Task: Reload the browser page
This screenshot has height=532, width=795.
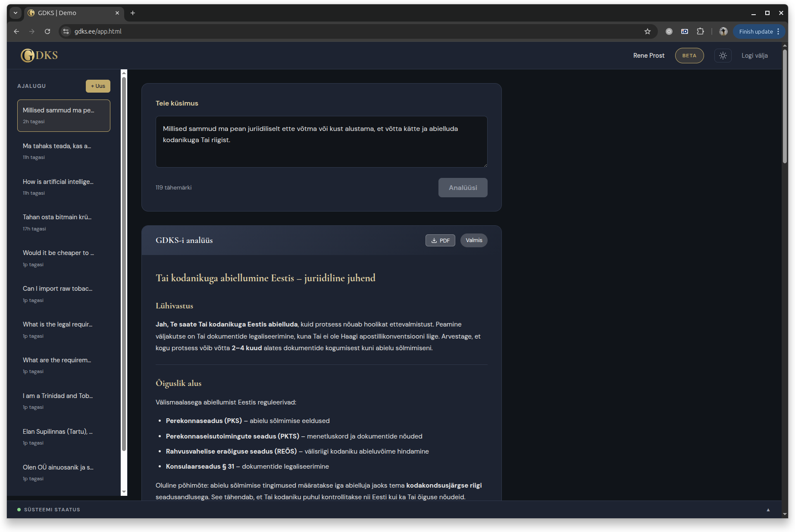Action: (x=47, y=31)
